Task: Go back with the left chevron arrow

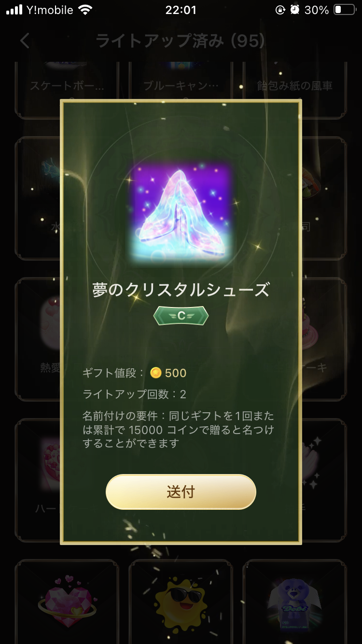Action: coord(25,41)
